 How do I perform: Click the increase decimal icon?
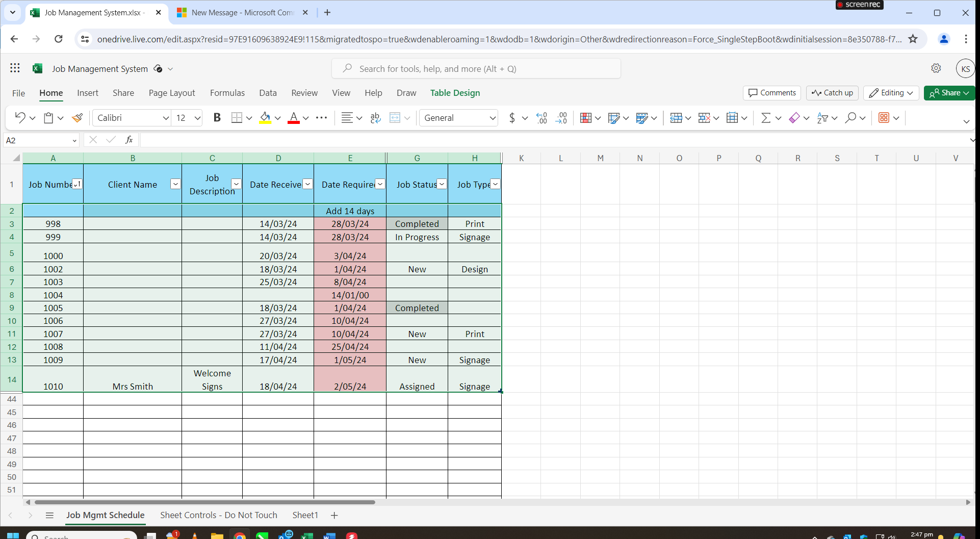(541, 118)
